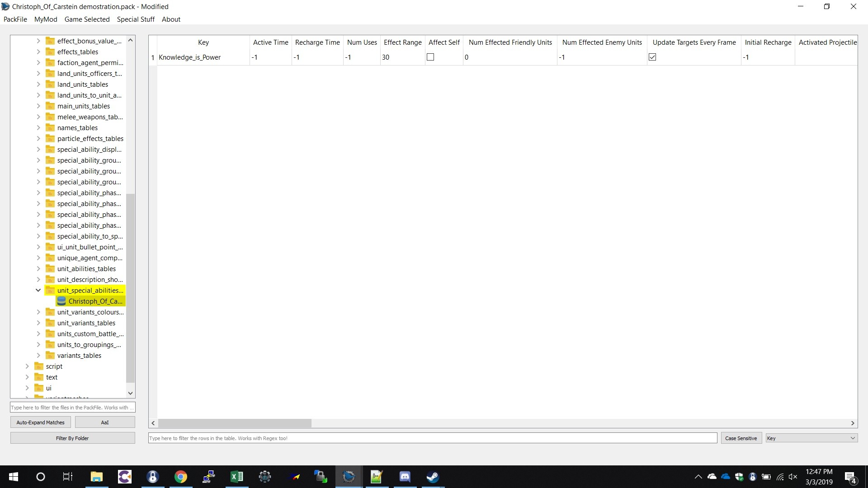Click the effects_tables folder icon

(x=50, y=51)
